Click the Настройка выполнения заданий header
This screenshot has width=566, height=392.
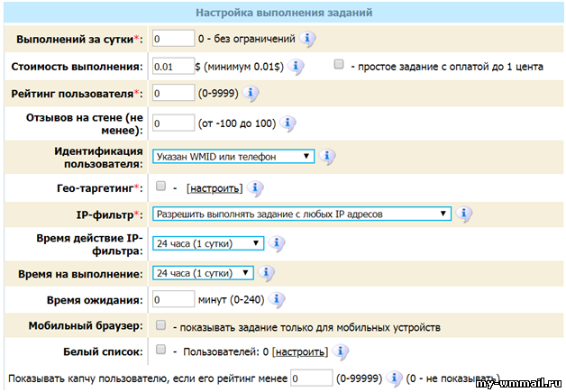284,13
